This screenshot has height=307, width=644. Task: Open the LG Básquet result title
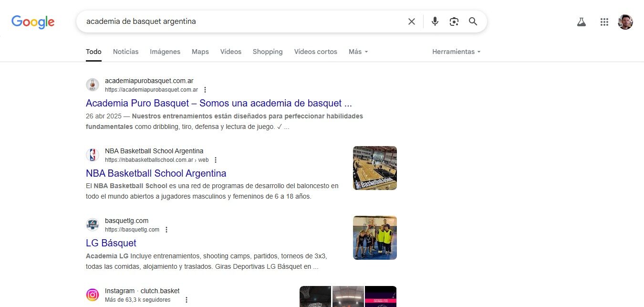coord(111,243)
